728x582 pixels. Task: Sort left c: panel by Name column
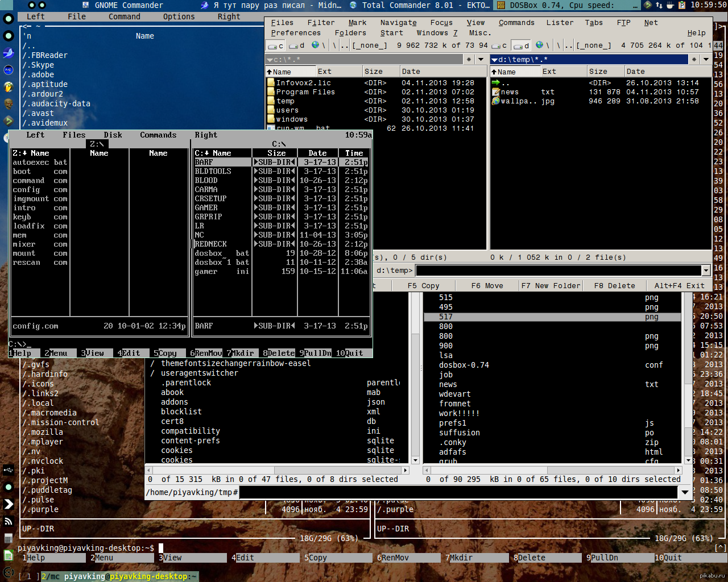[290, 72]
